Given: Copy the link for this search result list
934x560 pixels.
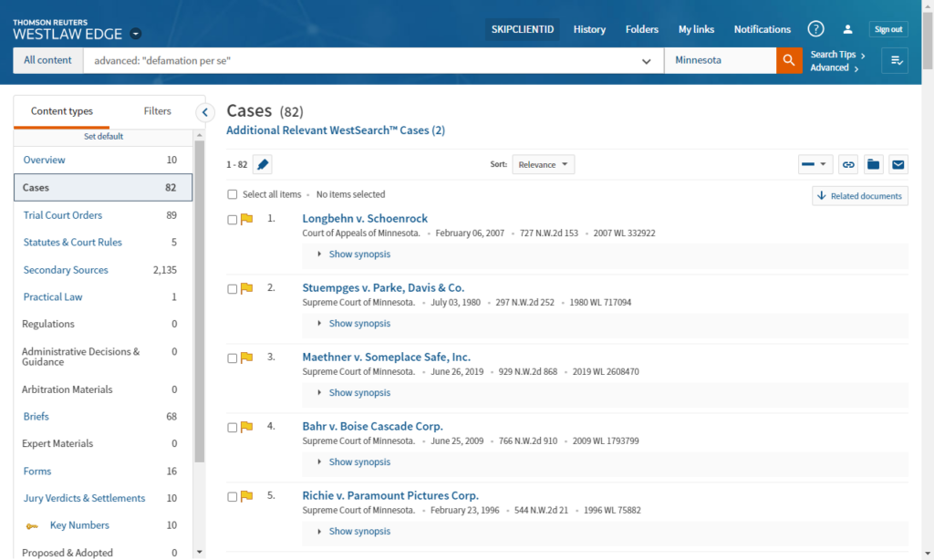Looking at the screenshot, I should (847, 164).
